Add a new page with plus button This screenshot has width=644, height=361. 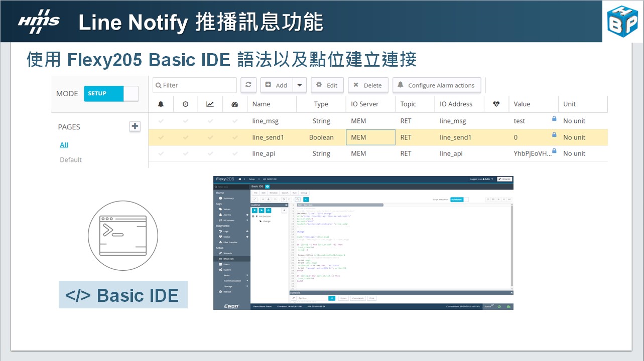coord(135,126)
